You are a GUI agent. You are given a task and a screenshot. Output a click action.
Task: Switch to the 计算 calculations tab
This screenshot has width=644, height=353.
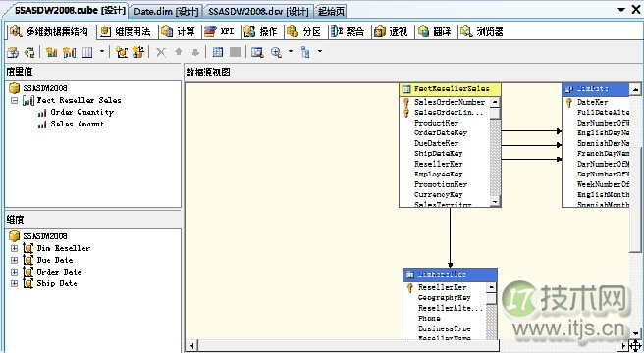point(179,32)
